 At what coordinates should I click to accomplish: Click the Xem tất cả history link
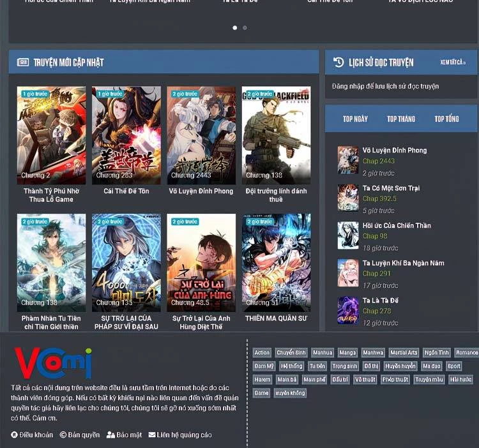click(453, 63)
